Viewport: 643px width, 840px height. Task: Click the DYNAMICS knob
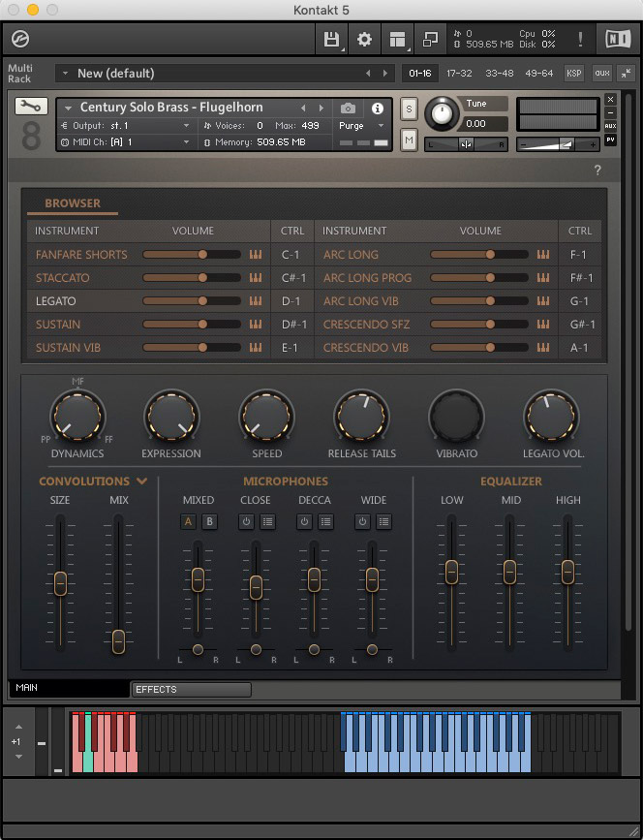click(x=77, y=416)
